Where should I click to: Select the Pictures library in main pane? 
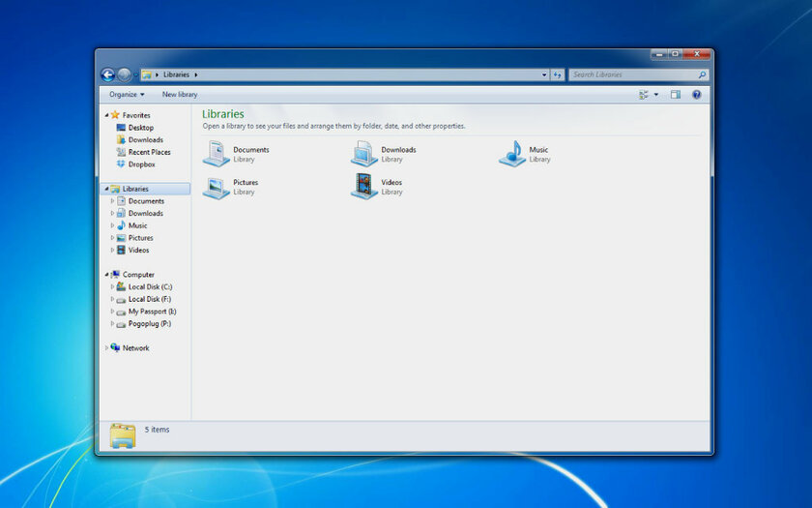pos(231,187)
